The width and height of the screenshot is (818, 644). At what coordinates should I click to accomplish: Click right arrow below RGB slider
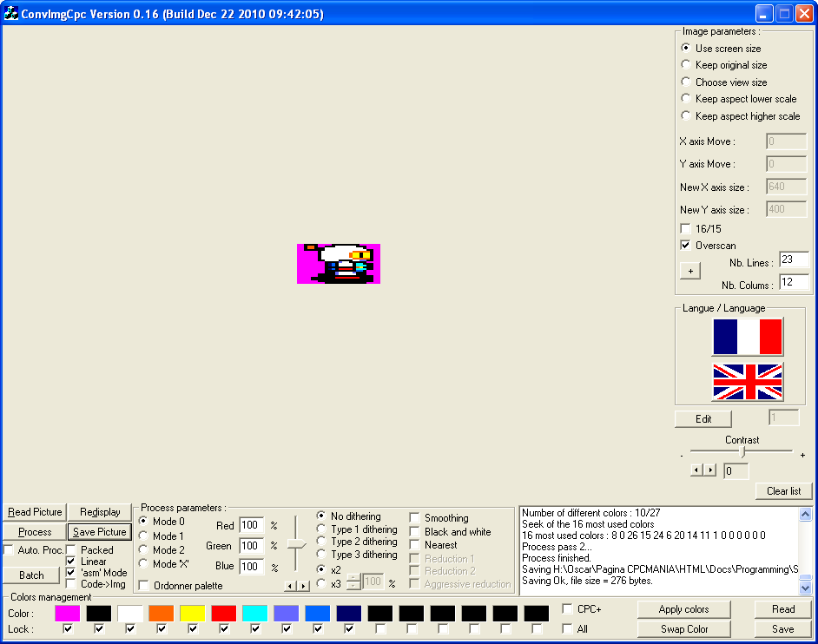(x=303, y=586)
